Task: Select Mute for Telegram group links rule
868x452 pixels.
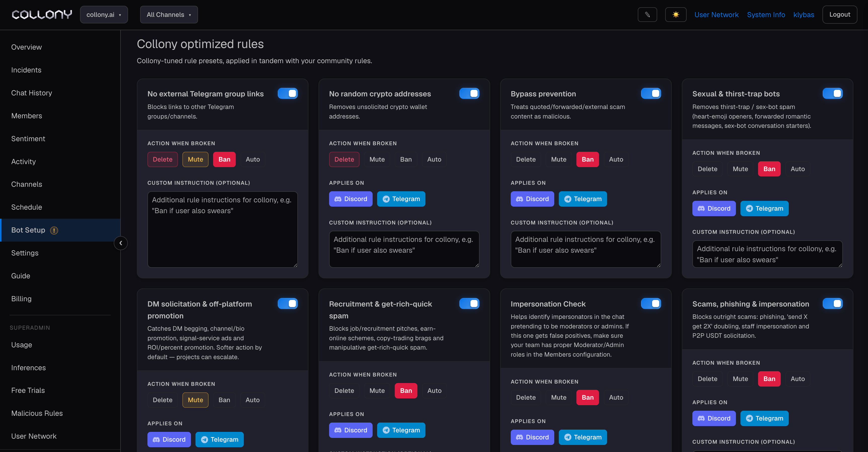Action: pos(195,159)
